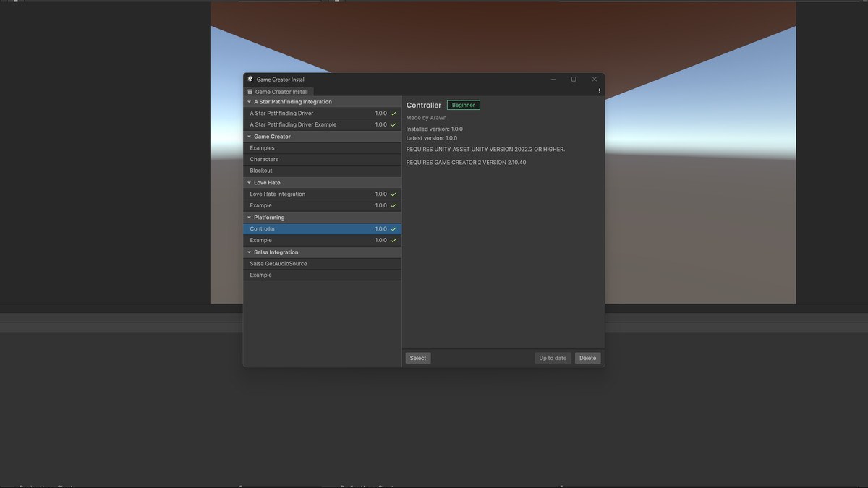868x488 pixels.
Task: Select Example under Platforming
Action: click(323, 241)
